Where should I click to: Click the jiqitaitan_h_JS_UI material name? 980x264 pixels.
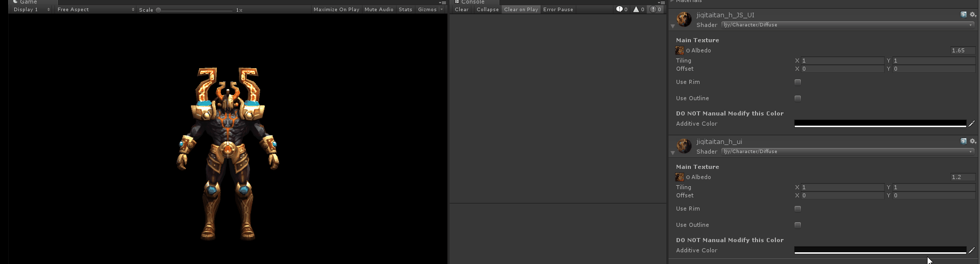[725, 15]
